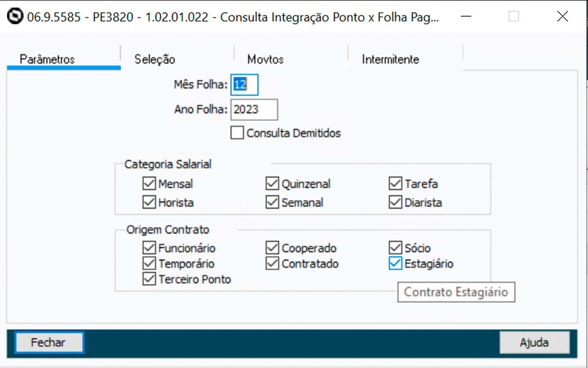Enable the Consulta Demitidos checkbox
Viewport: 588px width, 368px height.
237,133
